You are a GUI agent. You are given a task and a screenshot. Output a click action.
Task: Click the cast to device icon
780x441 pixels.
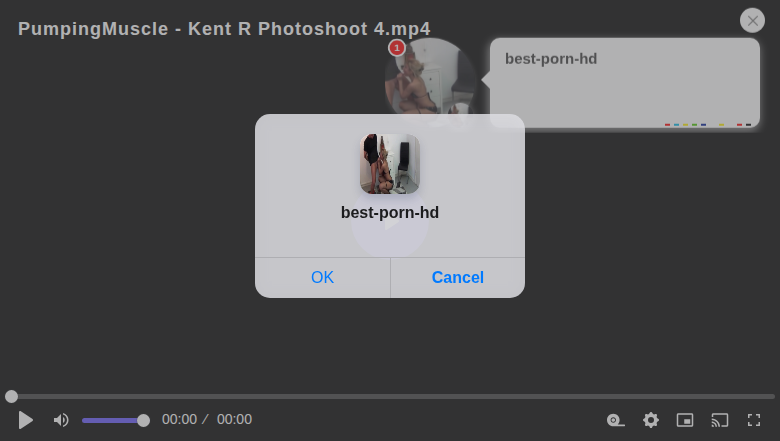click(x=720, y=420)
